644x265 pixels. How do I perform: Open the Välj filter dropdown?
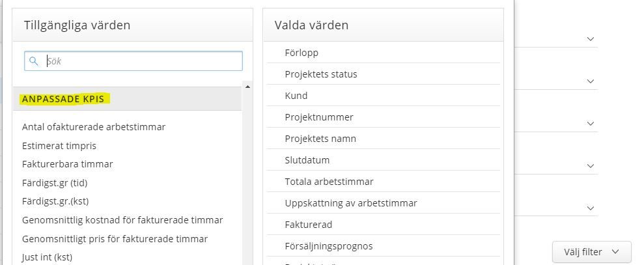tap(593, 252)
